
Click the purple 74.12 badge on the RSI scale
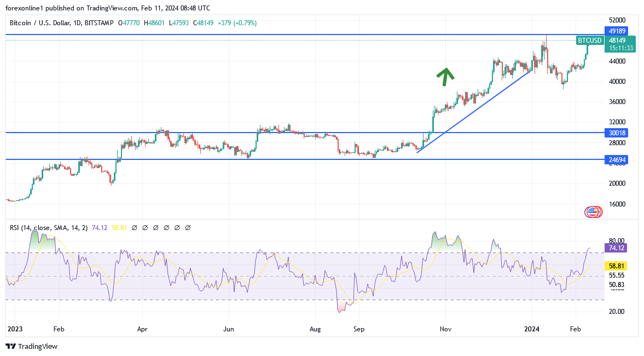click(616, 248)
